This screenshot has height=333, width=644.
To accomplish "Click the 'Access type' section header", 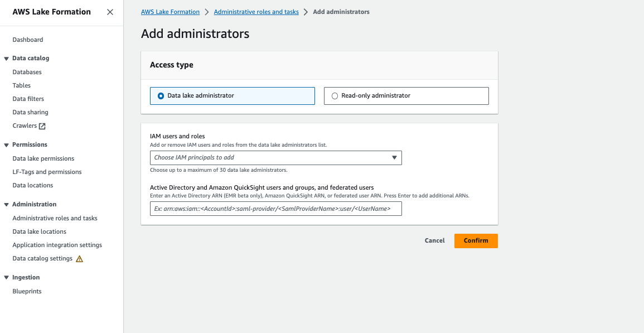I will [172, 65].
